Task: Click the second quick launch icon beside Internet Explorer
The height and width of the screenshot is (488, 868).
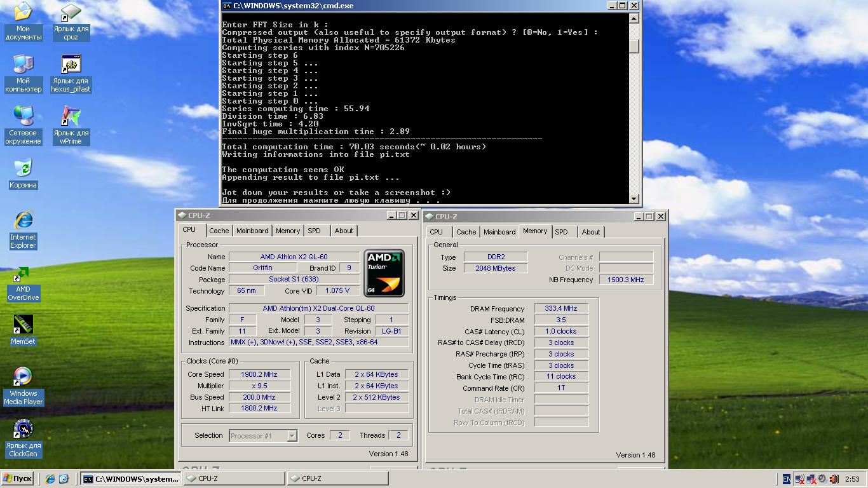Action: pyautogui.click(x=64, y=479)
